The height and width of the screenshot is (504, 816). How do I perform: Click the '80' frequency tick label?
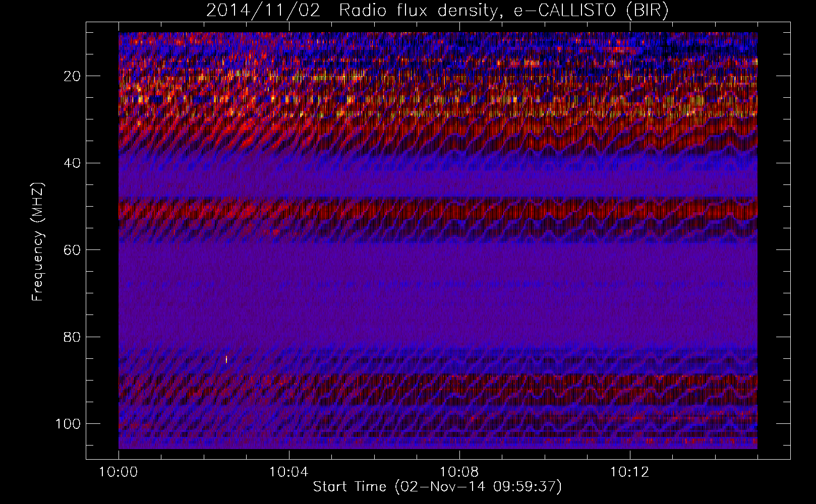[73, 337]
